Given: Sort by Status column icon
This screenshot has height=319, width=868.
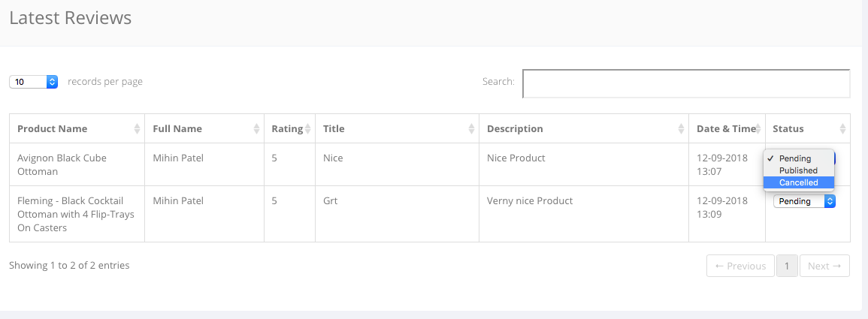Looking at the screenshot, I should [842, 129].
